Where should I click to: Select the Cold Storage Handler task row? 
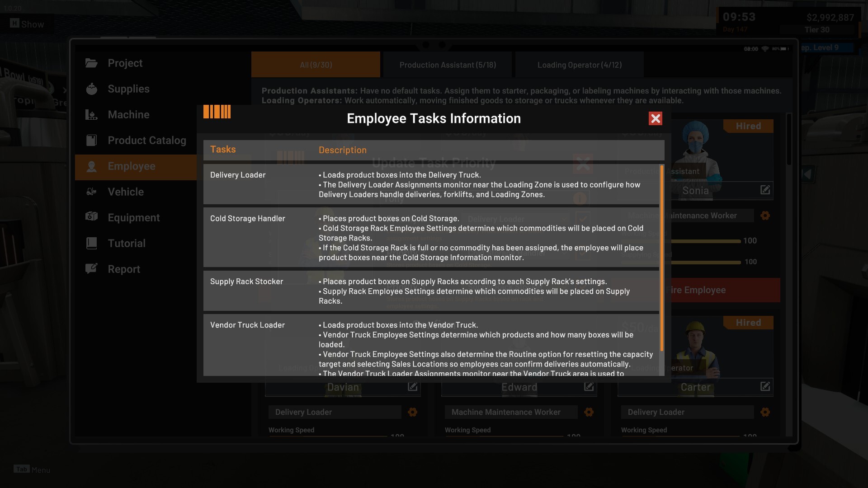(x=431, y=238)
